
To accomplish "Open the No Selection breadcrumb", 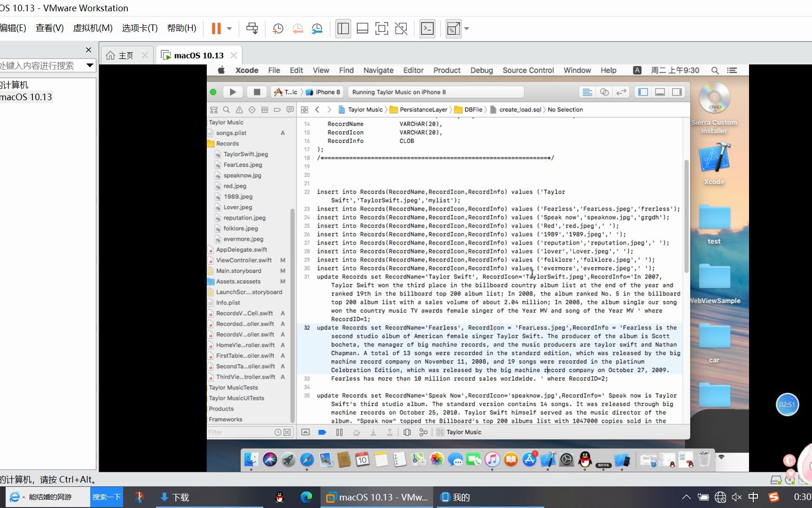I will pos(565,110).
